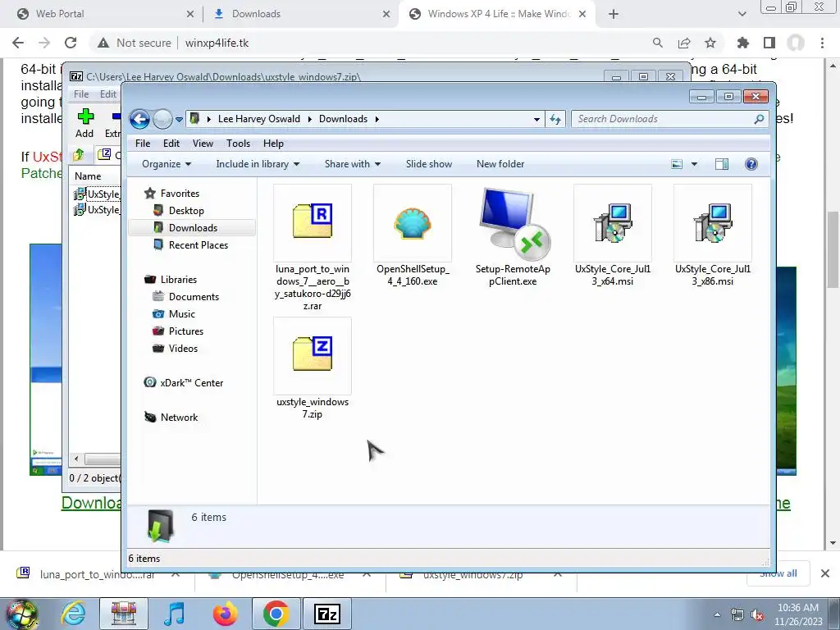Click the Add button in 7-Zip window
Viewport: 840px width, 630px height.
[x=84, y=123]
